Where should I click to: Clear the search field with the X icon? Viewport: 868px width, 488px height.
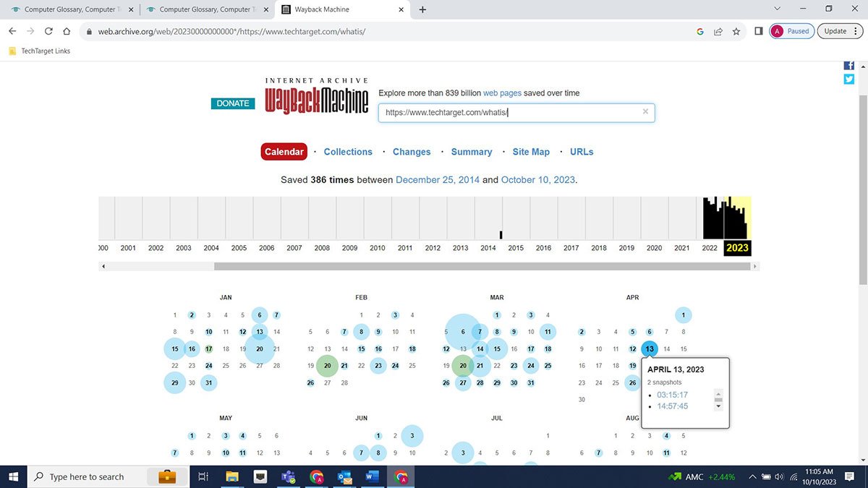(x=645, y=111)
